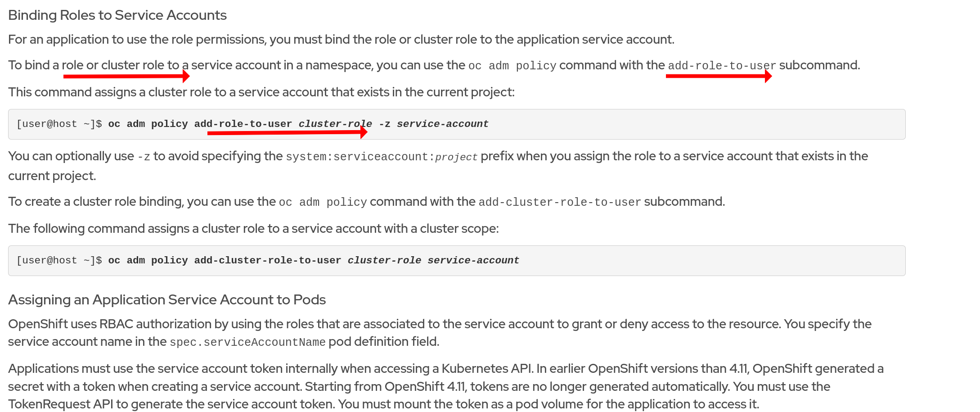Click the red arrow inside the first command block
The image size is (980, 412).
pyautogui.click(x=287, y=132)
